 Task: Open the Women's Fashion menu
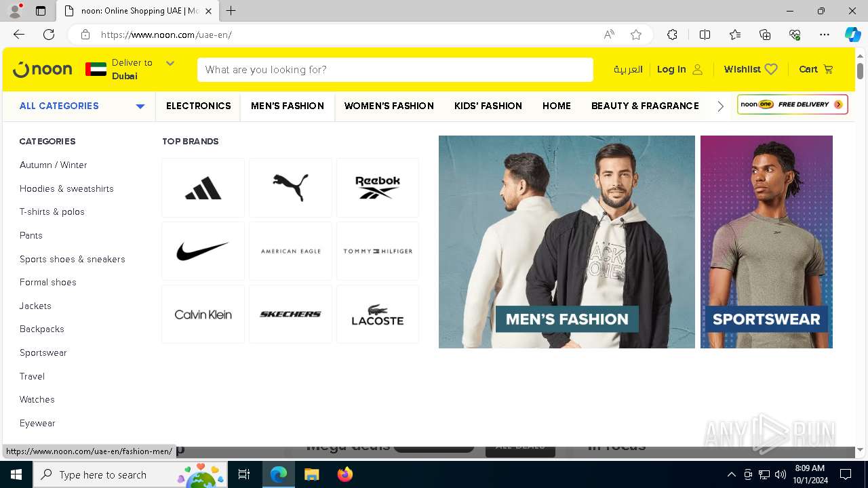[389, 106]
